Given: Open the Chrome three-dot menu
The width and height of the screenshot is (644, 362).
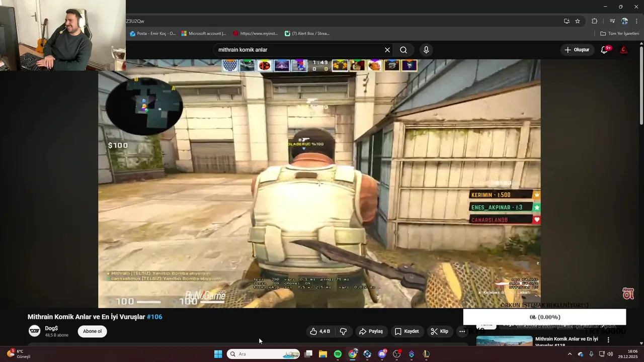Looking at the screenshot, I should (x=636, y=21).
